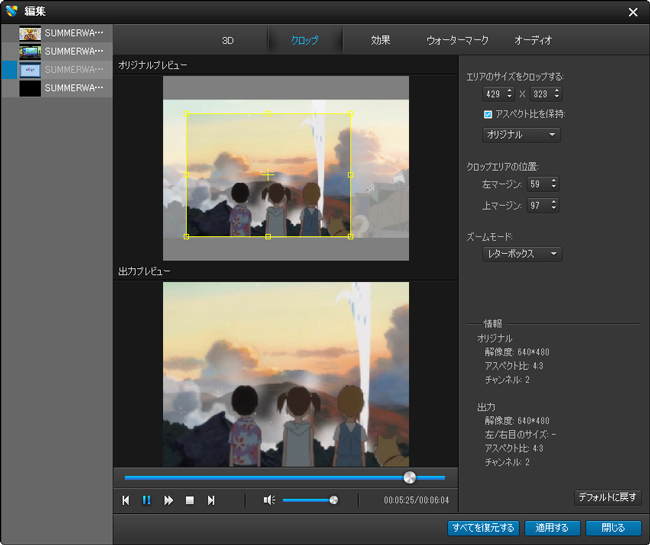Click the デフォルトに戻す button
The width and height of the screenshot is (650, 545).
point(607,497)
